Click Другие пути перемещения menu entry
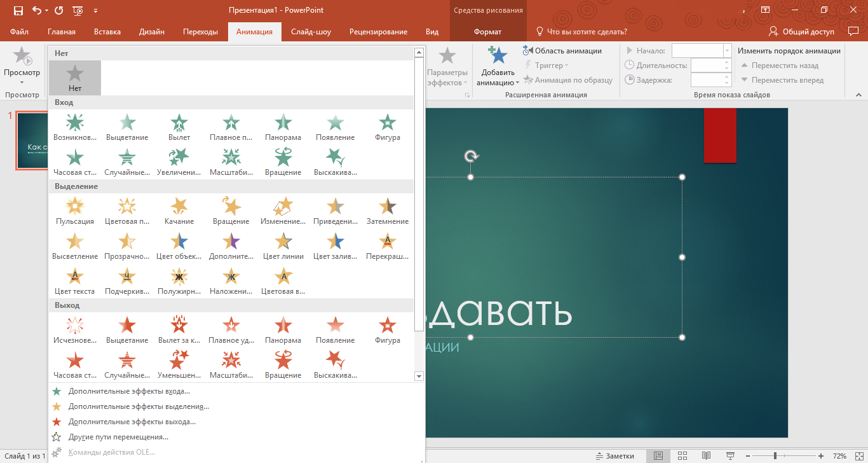This screenshot has width=868, height=463. pos(118,437)
